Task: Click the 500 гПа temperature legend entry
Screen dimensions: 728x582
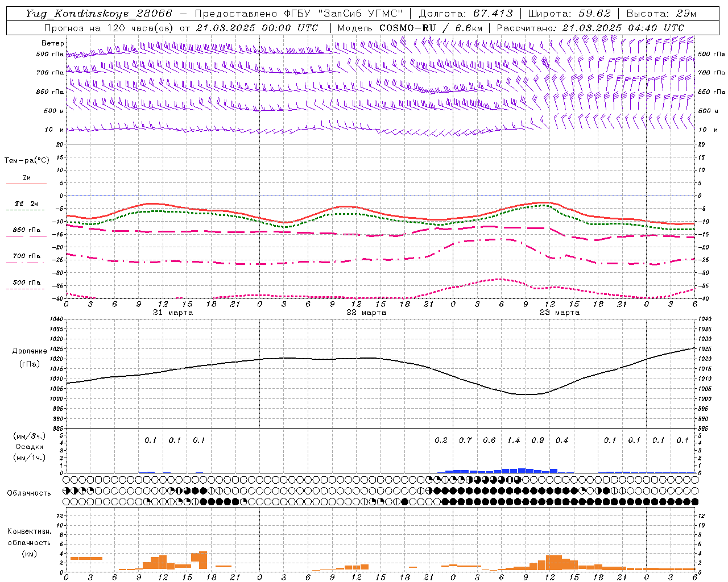Action: point(27,282)
